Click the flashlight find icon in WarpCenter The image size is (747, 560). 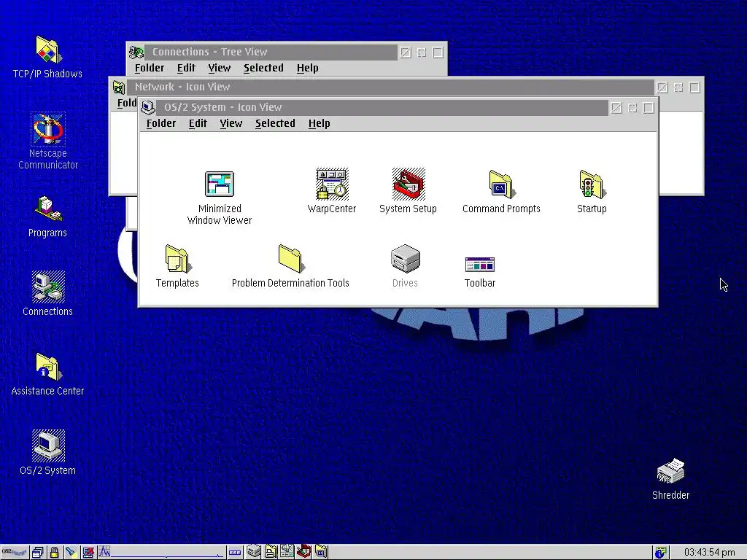pyautogui.click(x=71, y=553)
